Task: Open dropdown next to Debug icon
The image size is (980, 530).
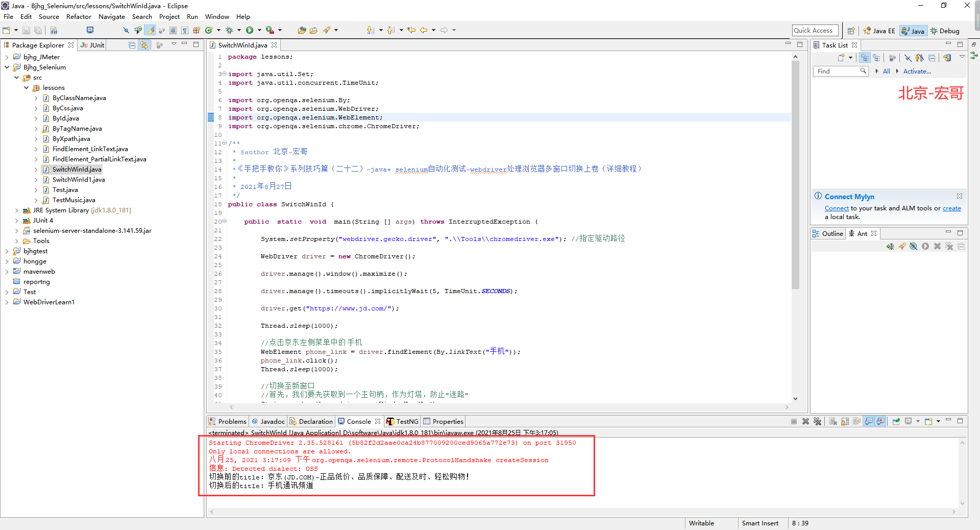Action: 239,30
